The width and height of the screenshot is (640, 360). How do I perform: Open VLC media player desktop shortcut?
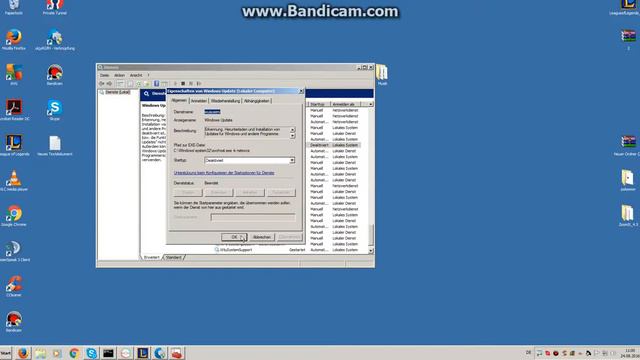click(x=14, y=180)
